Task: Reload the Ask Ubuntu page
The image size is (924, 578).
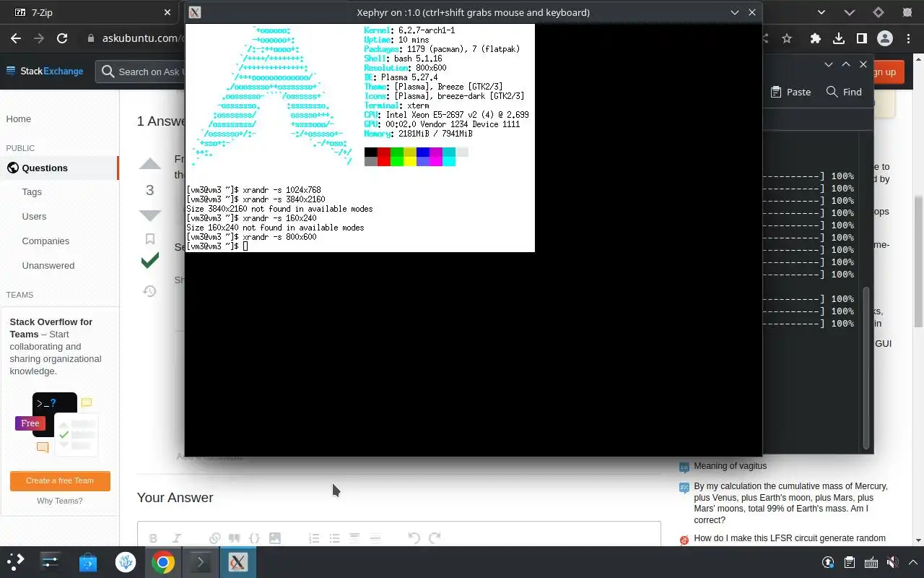Action: click(62, 38)
